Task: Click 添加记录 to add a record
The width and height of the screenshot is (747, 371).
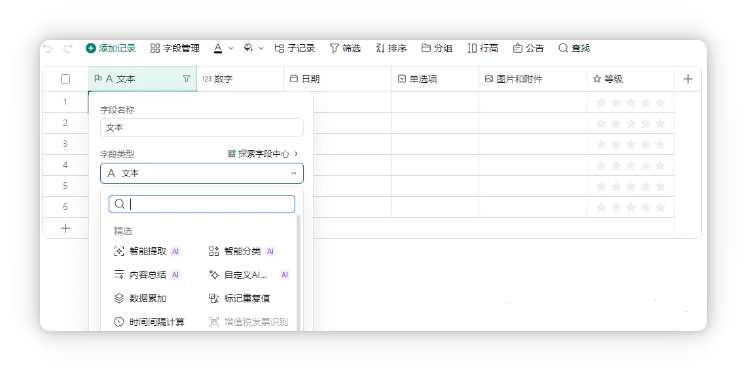Action: [x=111, y=48]
